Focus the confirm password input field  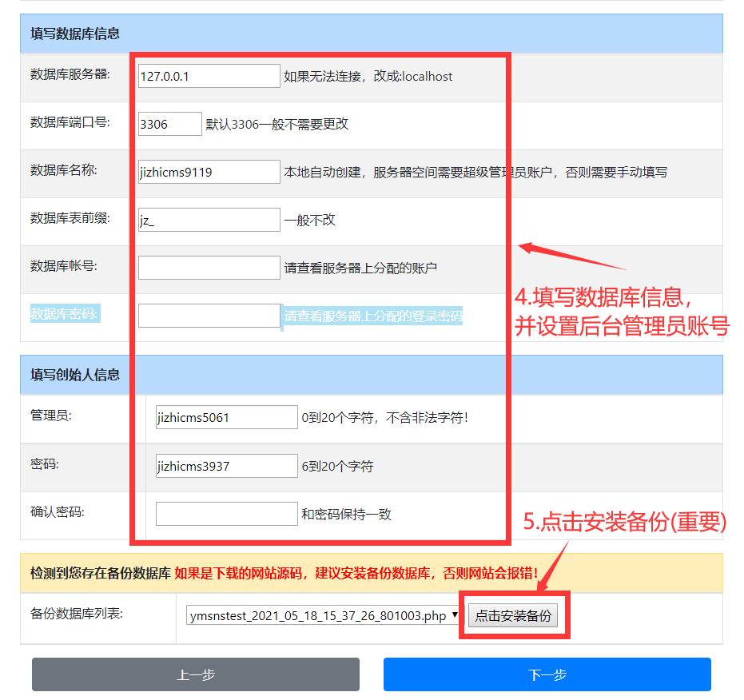tap(226, 514)
